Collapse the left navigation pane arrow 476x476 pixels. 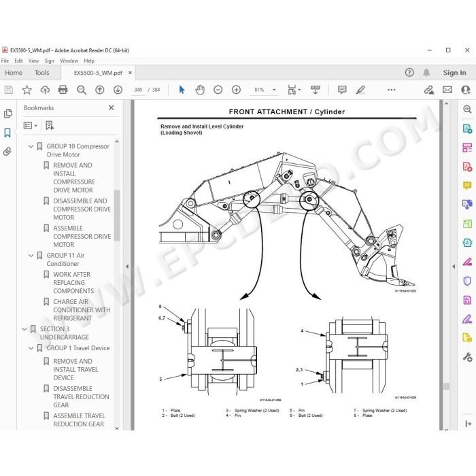[127, 267]
